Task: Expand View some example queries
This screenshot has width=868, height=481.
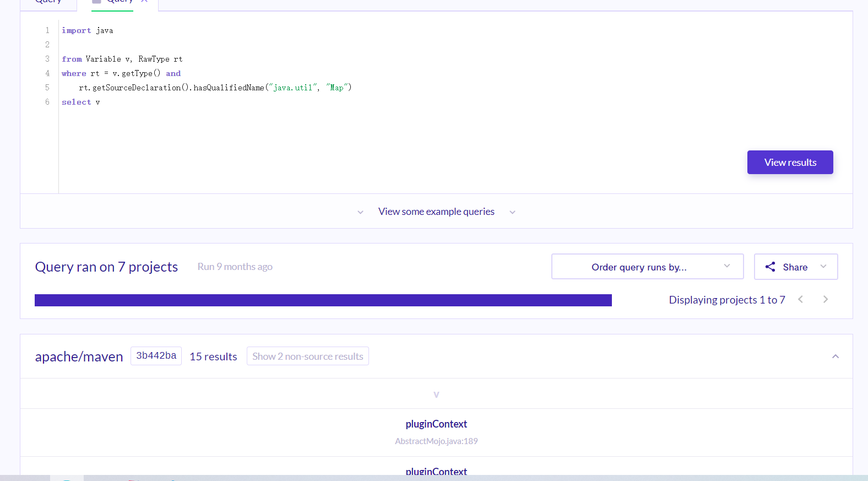Action: click(436, 212)
